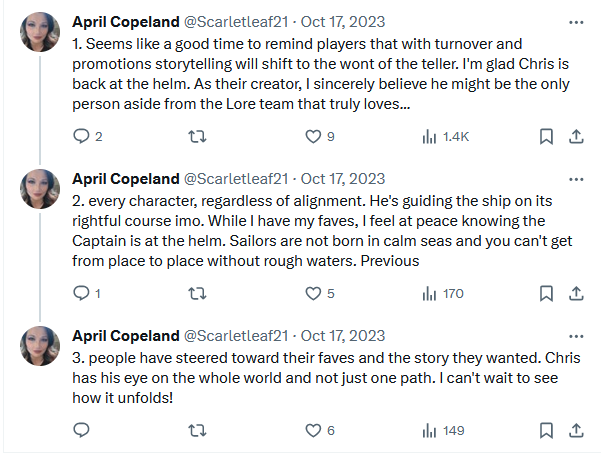Bookmark the first tweet
Image resolution: width=601 pixels, height=453 pixels.
pyautogui.click(x=547, y=137)
